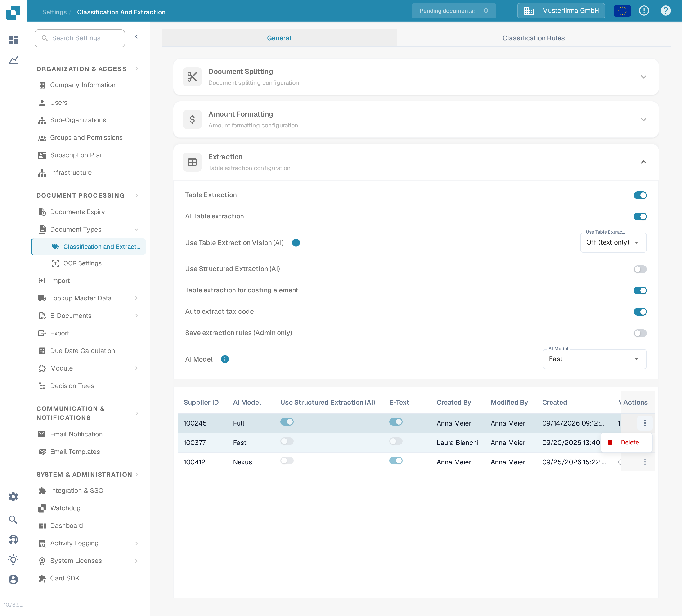Click info icon beside AI Model label
682x616 pixels.
(x=225, y=359)
